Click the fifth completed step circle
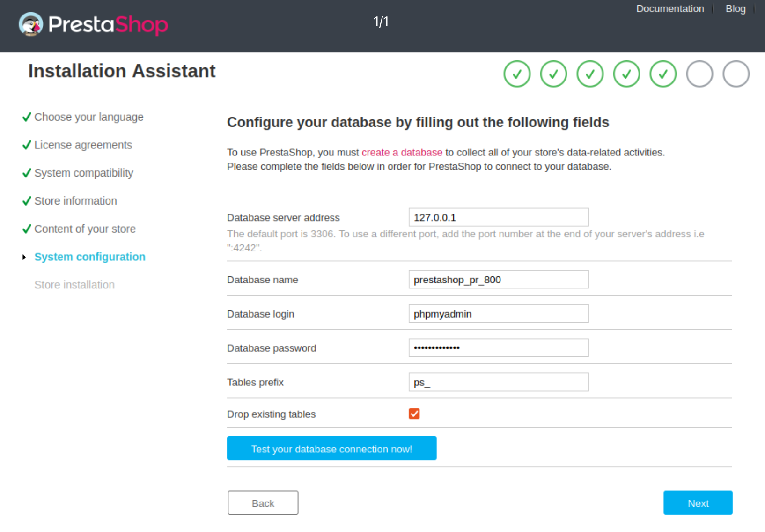The height and width of the screenshot is (532, 765). 663,74
